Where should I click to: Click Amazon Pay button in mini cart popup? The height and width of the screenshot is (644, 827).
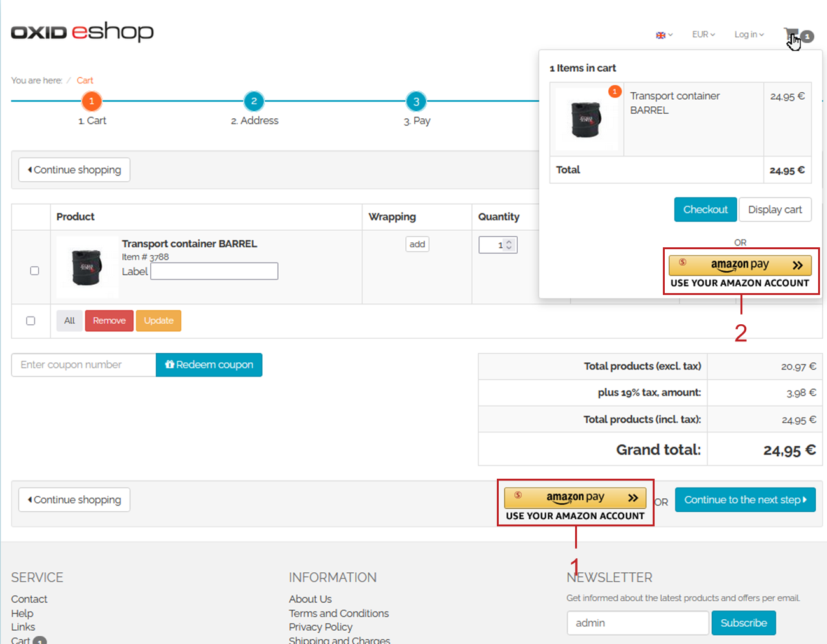click(x=740, y=265)
